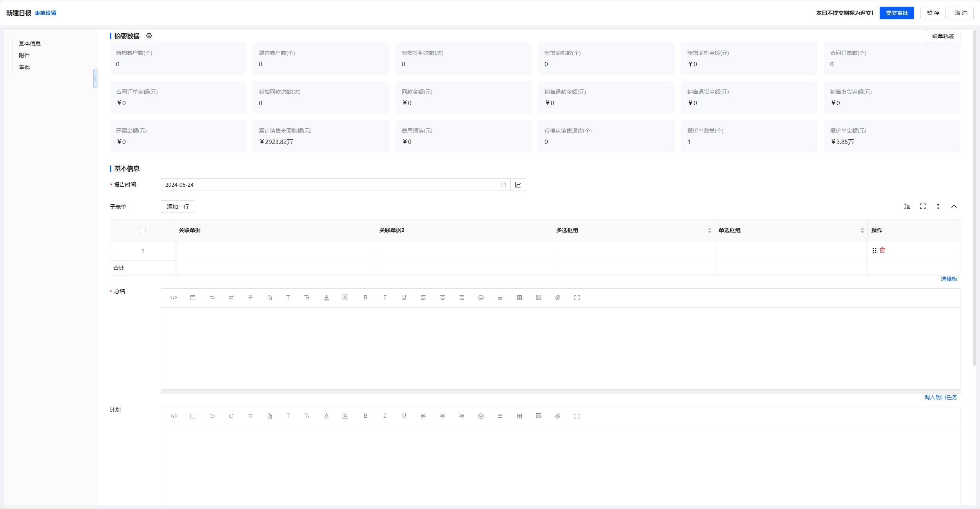Undo in the 总结 editor

pyautogui.click(x=212, y=298)
